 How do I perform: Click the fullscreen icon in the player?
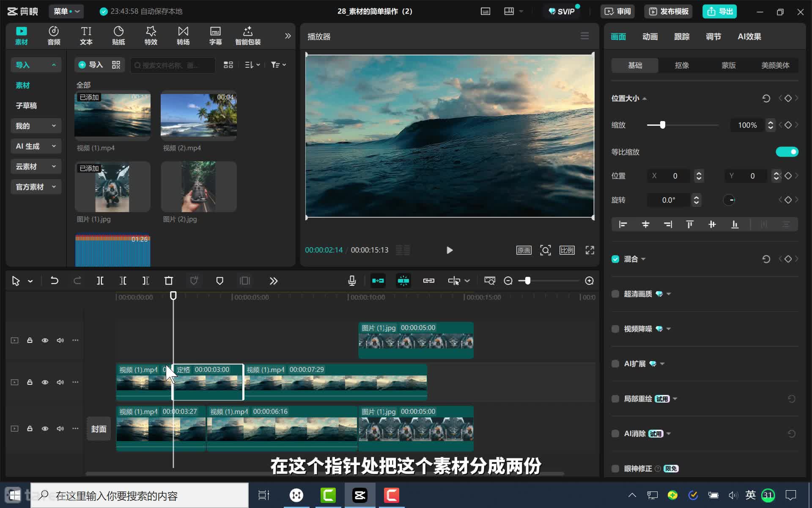point(590,250)
